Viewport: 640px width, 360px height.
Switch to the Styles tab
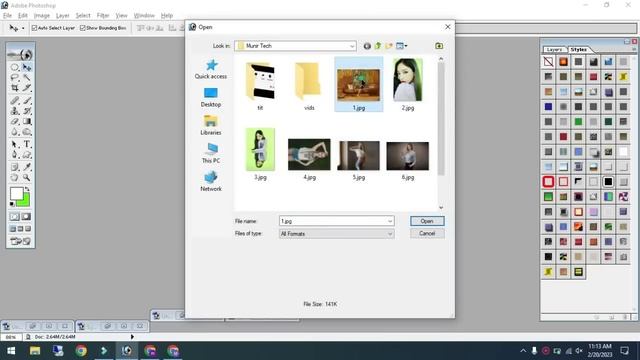tap(578, 49)
